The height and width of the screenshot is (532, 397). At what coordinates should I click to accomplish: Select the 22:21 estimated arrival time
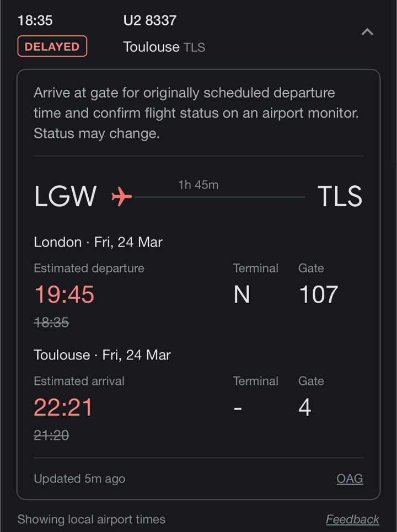click(63, 407)
